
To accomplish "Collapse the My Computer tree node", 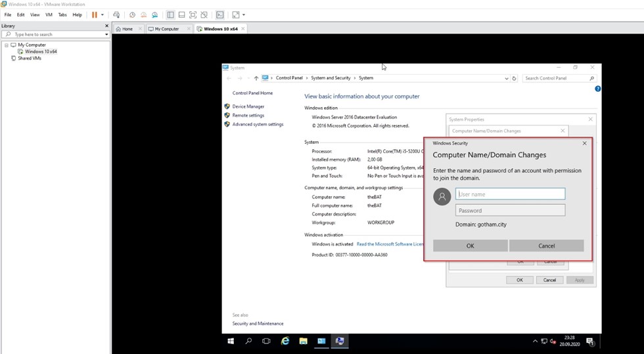I will [x=7, y=45].
